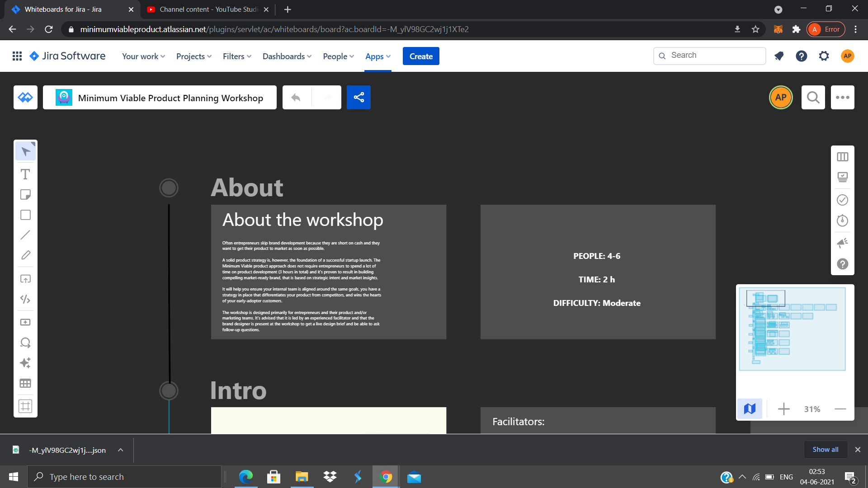Viewport: 868px width, 488px height.
Task: Expand the Projects dropdown menu
Action: pos(193,56)
